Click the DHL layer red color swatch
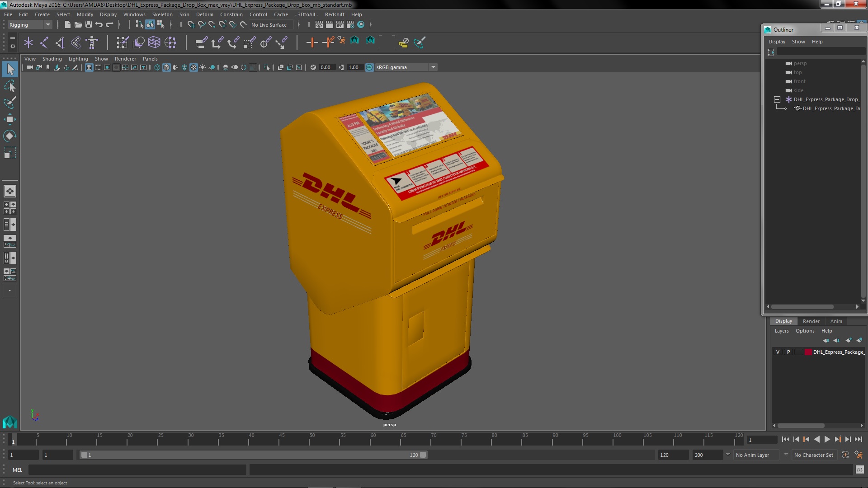This screenshot has width=868, height=488. tap(808, 352)
